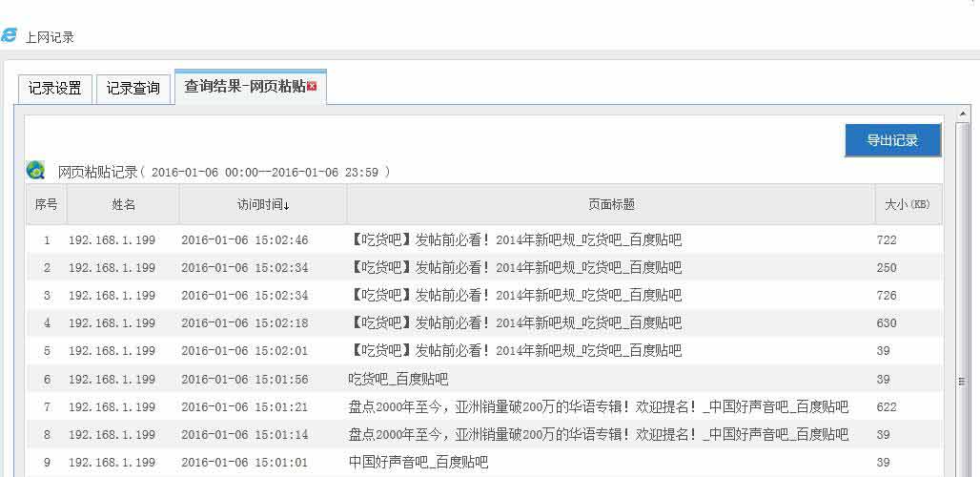Switch to the 记录设置 tab
980x477 pixels.
tap(54, 89)
